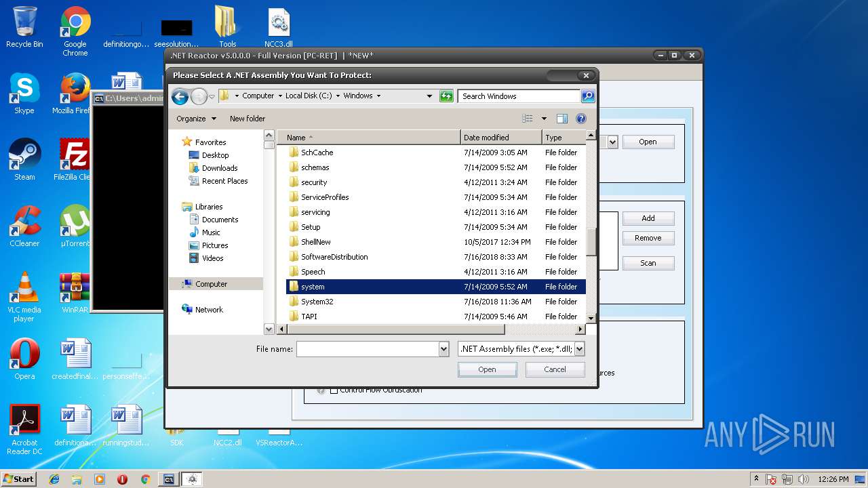Open the view options dropdown arrow
The width and height of the screenshot is (868, 488).
tap(543, 119)
